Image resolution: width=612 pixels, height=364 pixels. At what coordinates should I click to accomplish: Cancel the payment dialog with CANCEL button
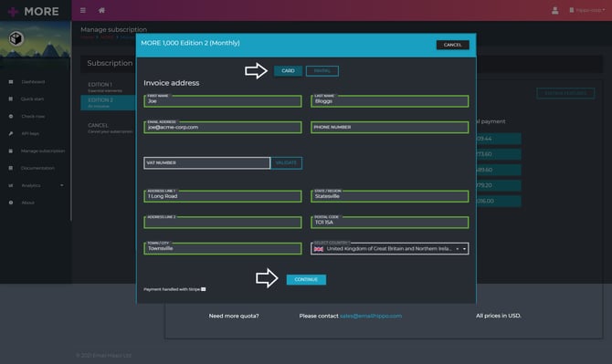tap(452, 45)
